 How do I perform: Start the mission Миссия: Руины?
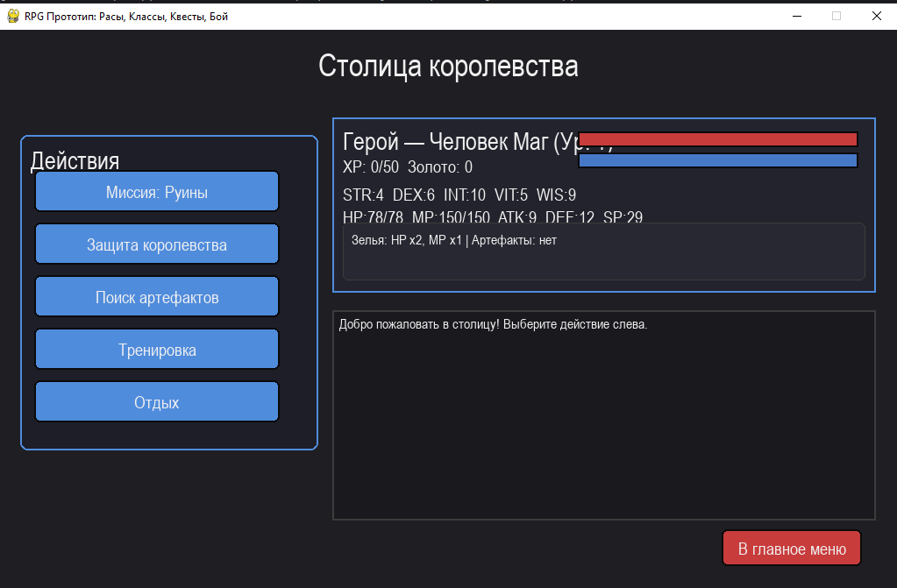[156, 191]
